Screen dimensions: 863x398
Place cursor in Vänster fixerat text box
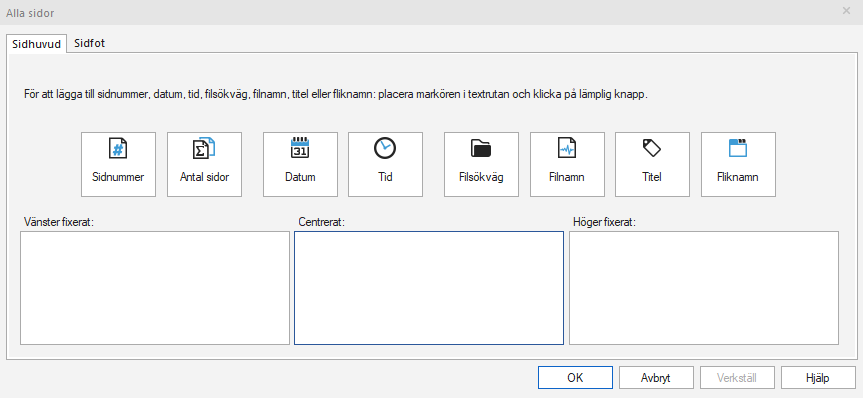point(155,288)
